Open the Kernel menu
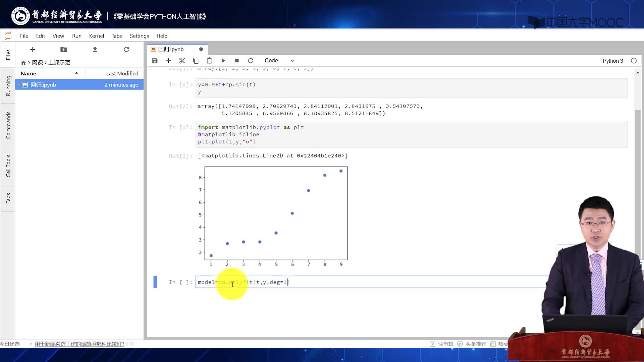 click(x=97, y=36)
